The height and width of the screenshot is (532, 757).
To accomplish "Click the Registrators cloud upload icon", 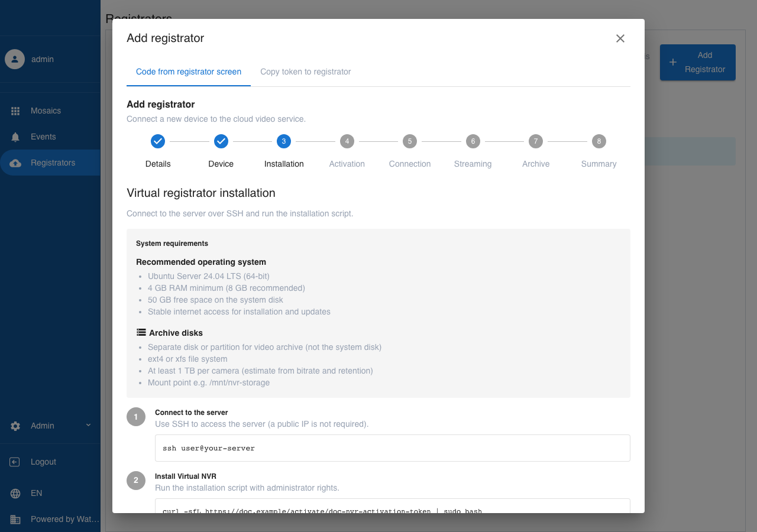I will coord(16,163).
